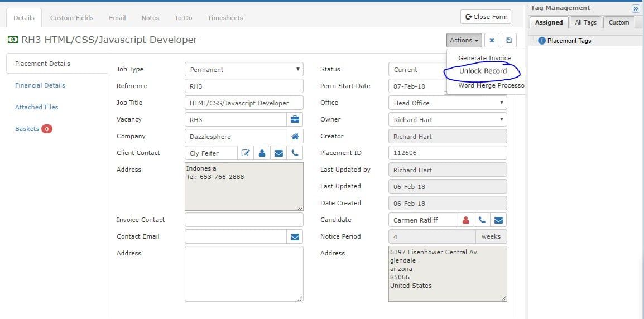The image size is (644, 319).
Task: Collapse Tag Management panel with double-arrow icon
Action: pyautogui.click(x=636, y=8)
